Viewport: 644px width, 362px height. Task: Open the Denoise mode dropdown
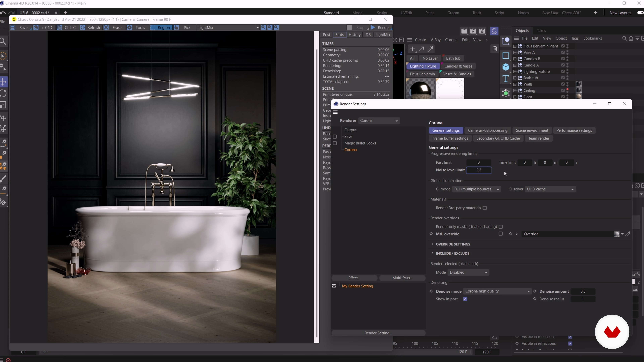pos(497,291)
